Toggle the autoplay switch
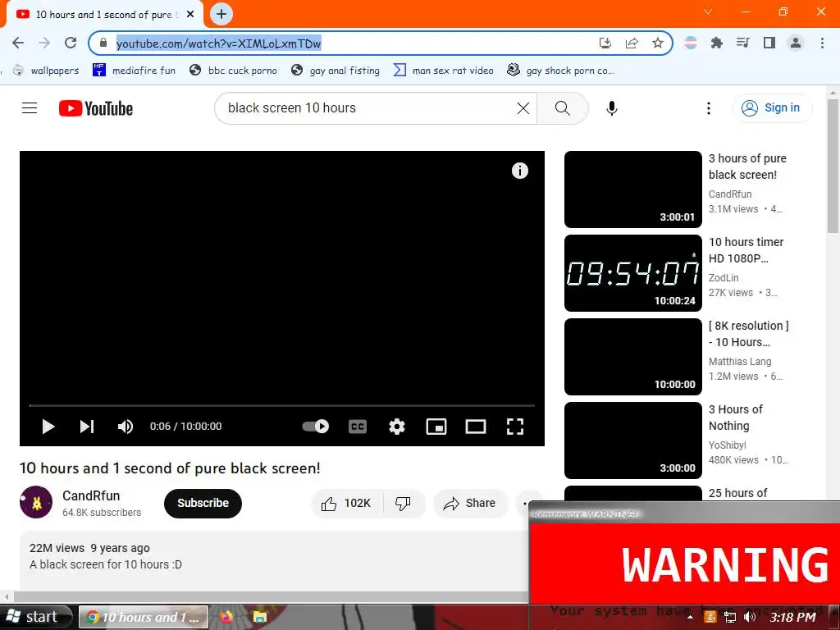Image resolution: width=840 pixels, height=630 pixels. tap(316, 427)
